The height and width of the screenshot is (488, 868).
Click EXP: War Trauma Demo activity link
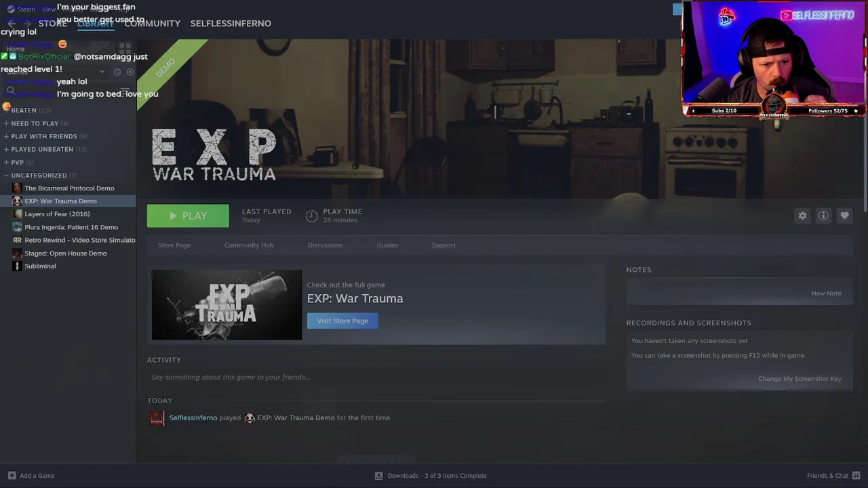pyautogui.click(x=296, y=418)
